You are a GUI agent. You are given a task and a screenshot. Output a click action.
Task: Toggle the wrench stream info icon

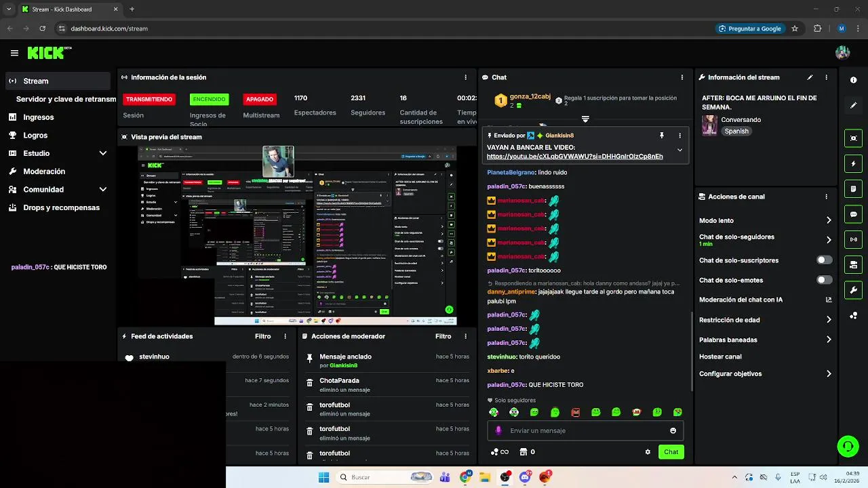[x=853, y=290]
